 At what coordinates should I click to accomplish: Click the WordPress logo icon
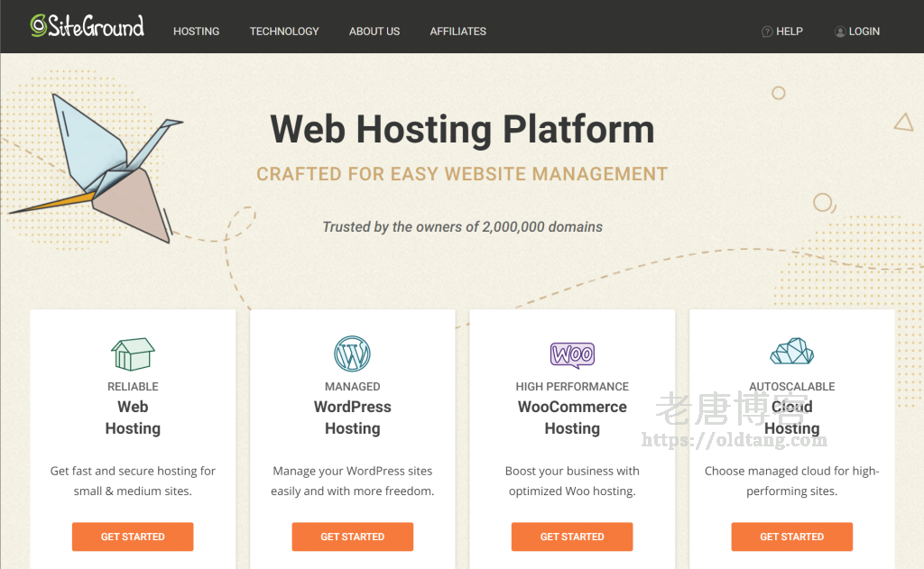[353, 353]
